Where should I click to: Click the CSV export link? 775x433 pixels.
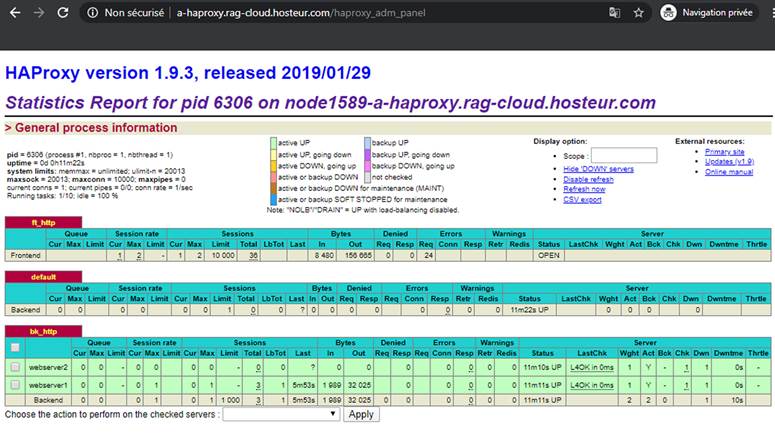583,199
